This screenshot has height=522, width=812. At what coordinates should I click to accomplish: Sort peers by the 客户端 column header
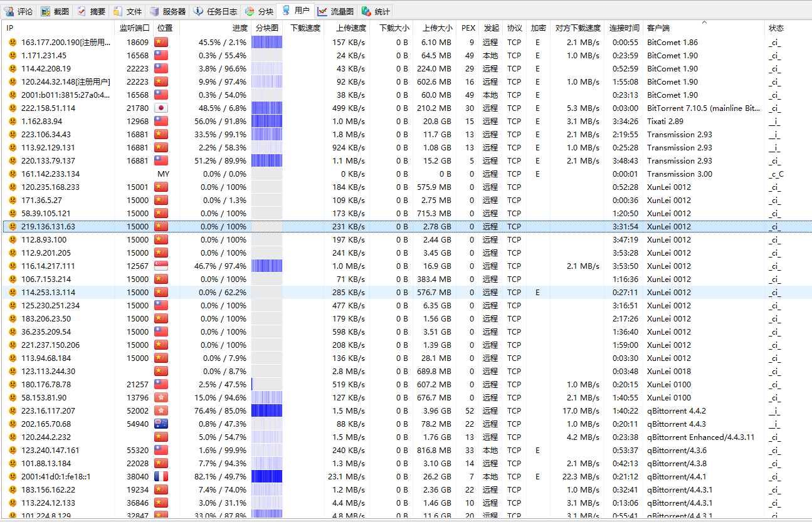point(658,28)
